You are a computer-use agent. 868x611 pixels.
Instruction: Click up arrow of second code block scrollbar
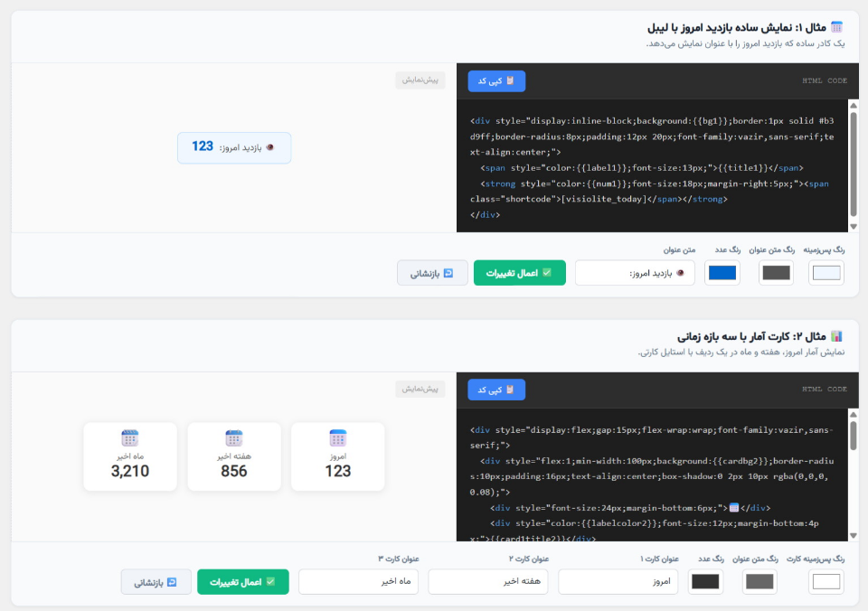pyautogui.click(x=853, y=415)
